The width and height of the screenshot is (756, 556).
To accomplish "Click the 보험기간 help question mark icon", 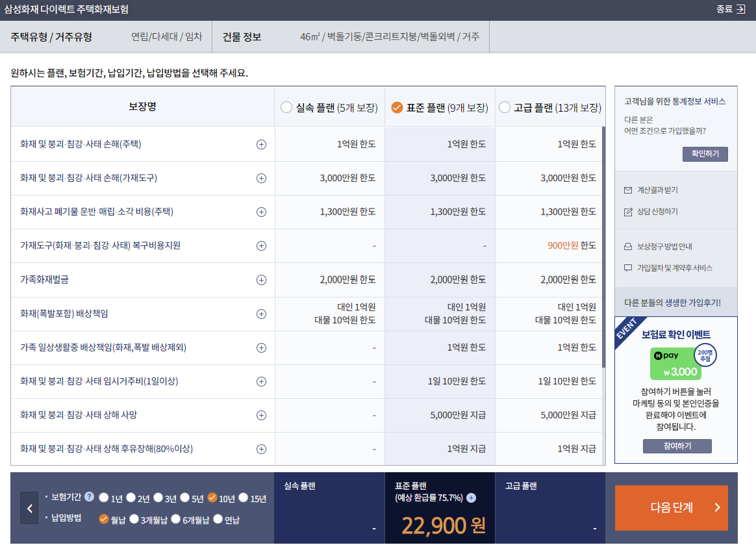I will [x=89, y=497].
